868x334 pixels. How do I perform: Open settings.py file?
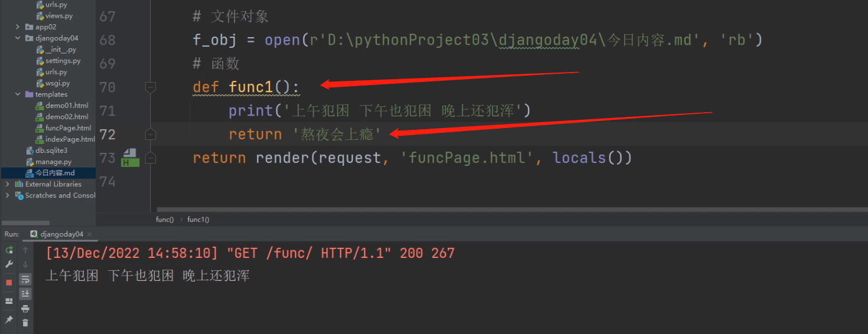tap(63, 61)
